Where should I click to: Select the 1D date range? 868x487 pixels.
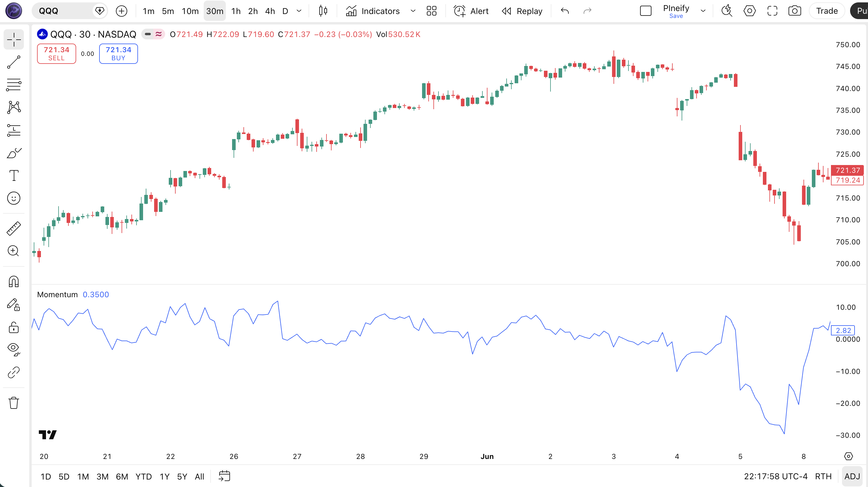tap(45, 477)
